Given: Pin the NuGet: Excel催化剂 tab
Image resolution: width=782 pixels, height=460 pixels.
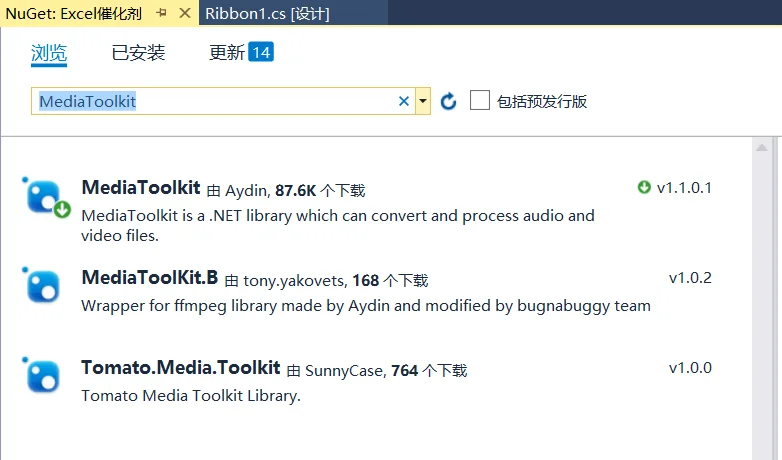Looking at the screenshot, I should coord(161,13).
